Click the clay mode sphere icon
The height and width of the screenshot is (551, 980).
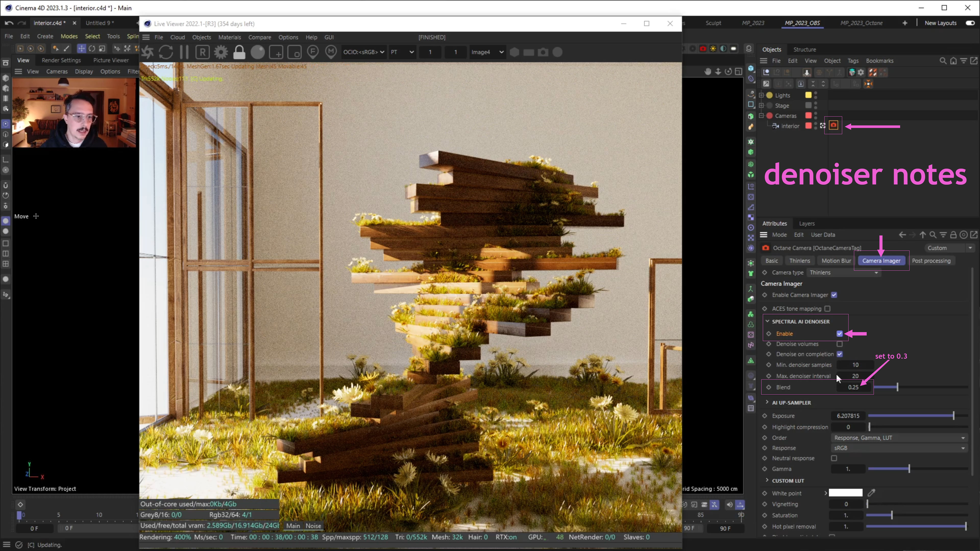click(x=258, y=52)
